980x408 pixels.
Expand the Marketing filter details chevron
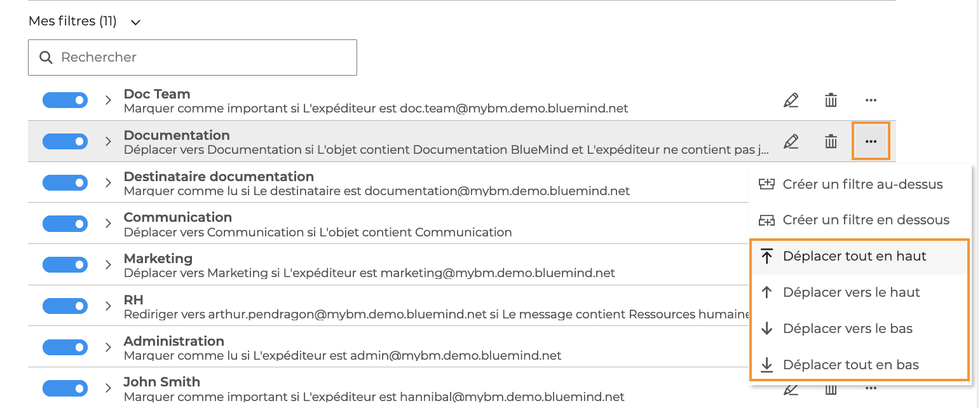[x=108, y=265]
